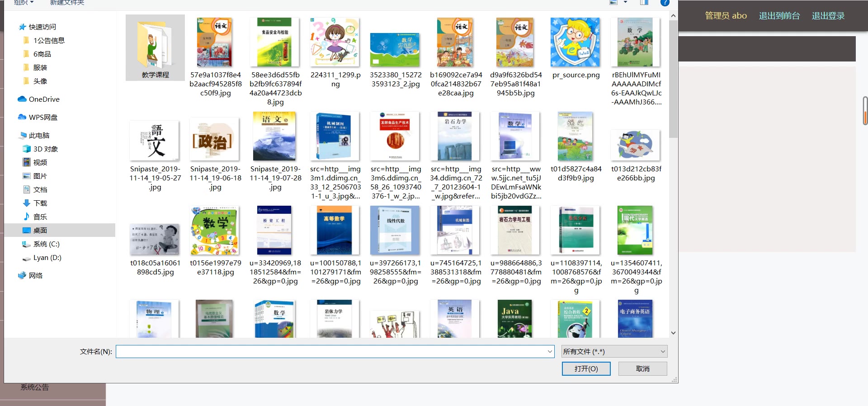The width and height of the screenshot is (868, 406).
Task: Select the src=http__www.5jjc.net file
Action: click(x=516, y=156)
